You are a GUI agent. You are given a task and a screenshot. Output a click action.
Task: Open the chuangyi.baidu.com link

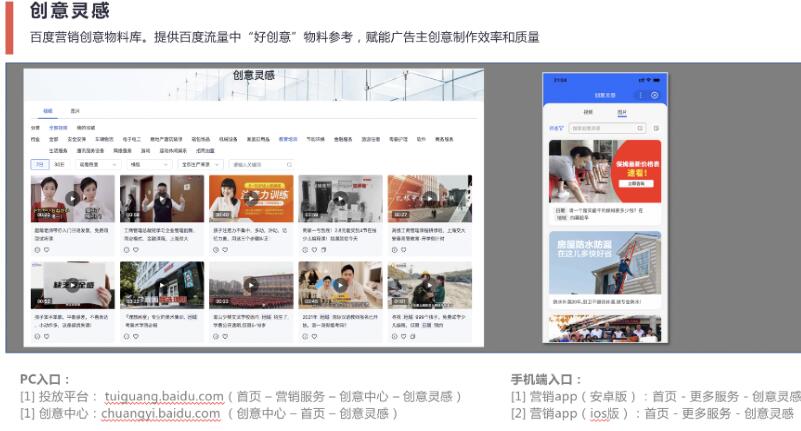pyautogui.click(x=160, y=414)
